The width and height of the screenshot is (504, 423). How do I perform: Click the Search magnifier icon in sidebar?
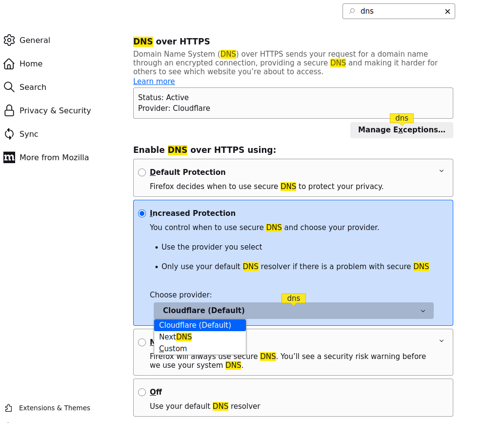(9, 87)
